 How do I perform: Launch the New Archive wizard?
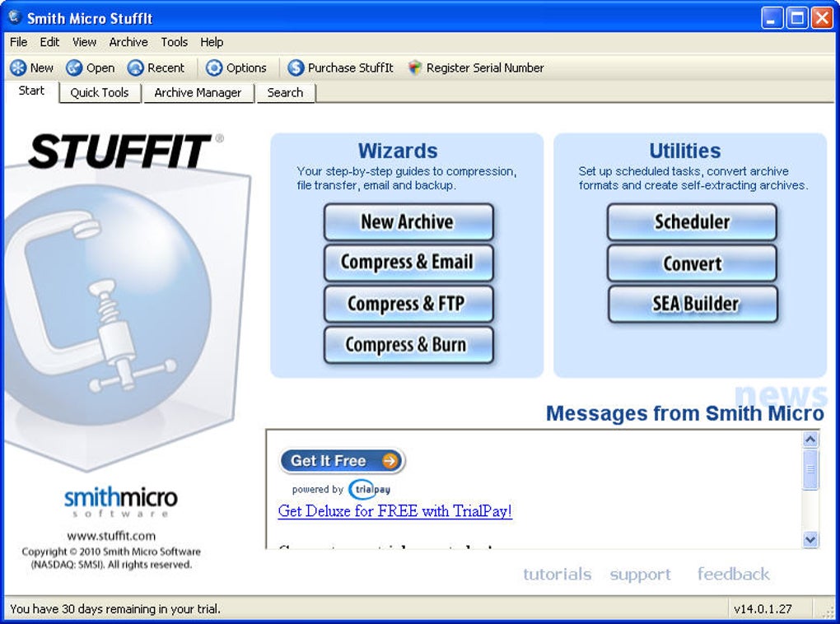tap(408, 221)
